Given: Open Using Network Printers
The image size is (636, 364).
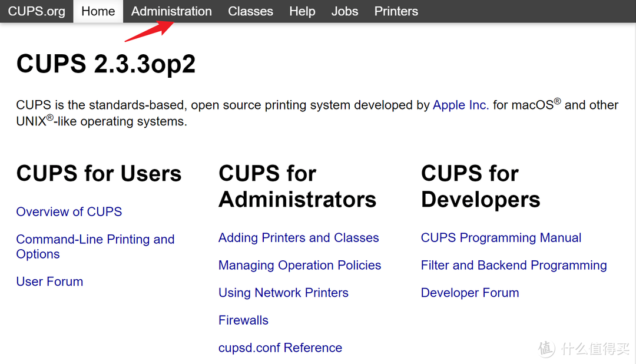Looking at the screenshot, I should 283,293.
